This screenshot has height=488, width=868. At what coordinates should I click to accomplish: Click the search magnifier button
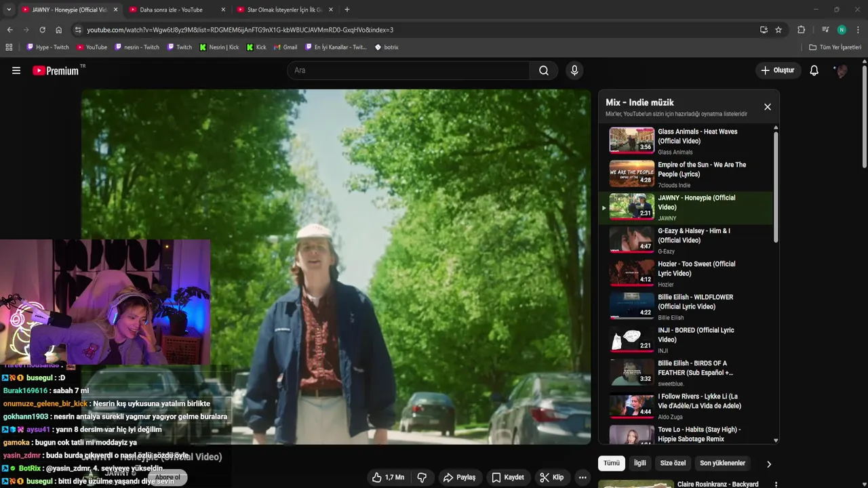pos(544,70)
